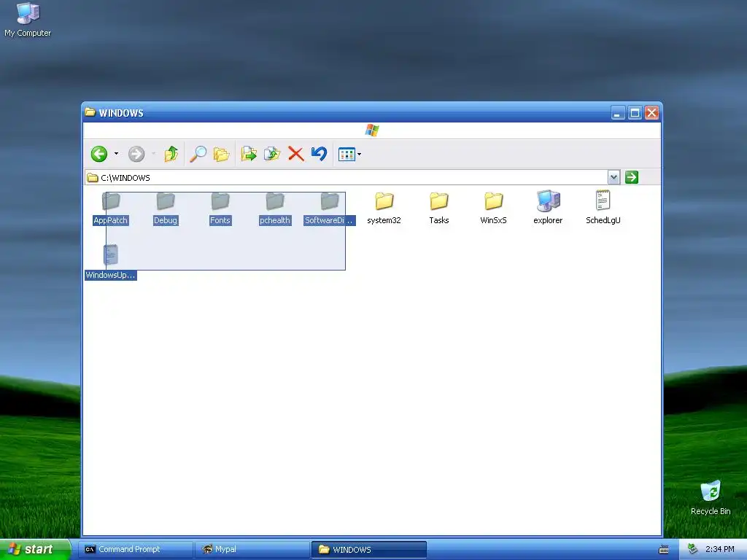Click the WINDOWS taskbar button
This screenshot has height=560, width=747.
click(369, 550)
